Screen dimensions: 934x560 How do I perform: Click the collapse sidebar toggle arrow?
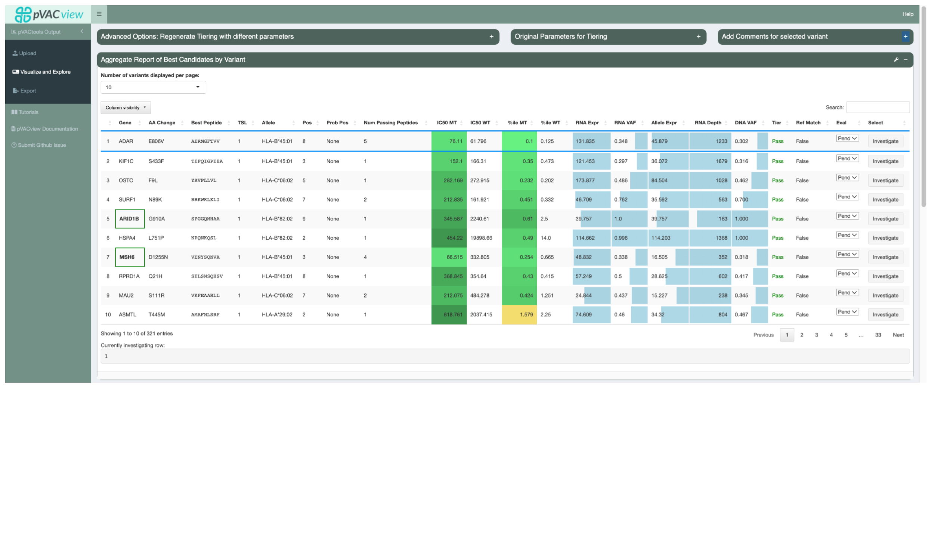click(x=81, y=31)
